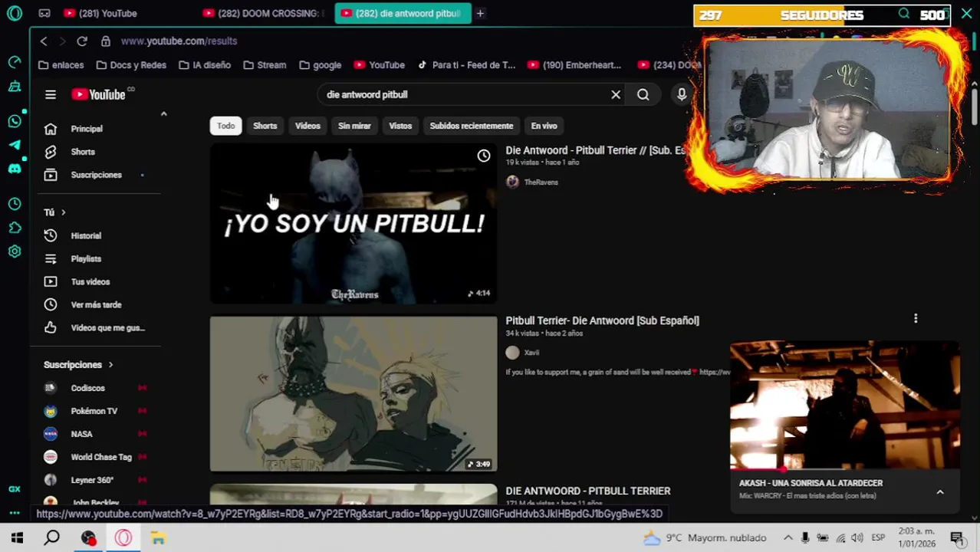Expand the miniplayer with the chevron
Viewport: 980px width, 552px height.
click(x=940, y=491)
